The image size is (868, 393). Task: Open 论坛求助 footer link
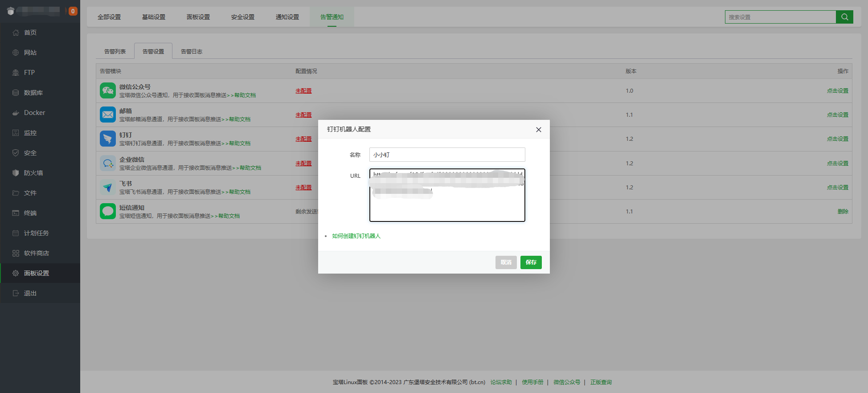501,382
